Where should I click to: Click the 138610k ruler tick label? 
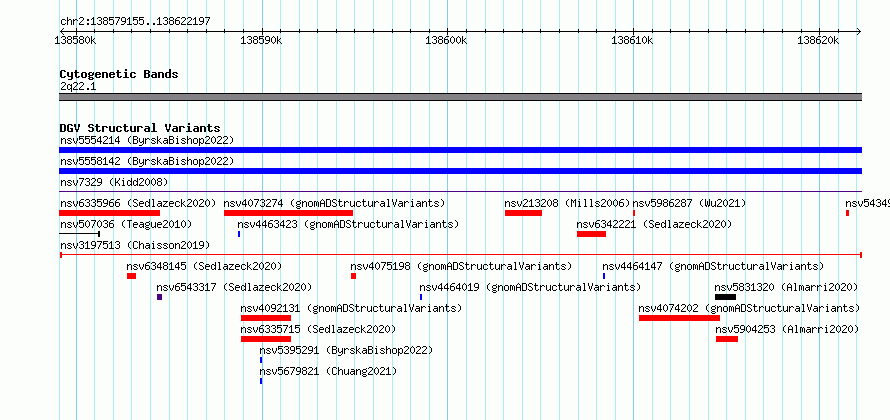pos(632,40)
